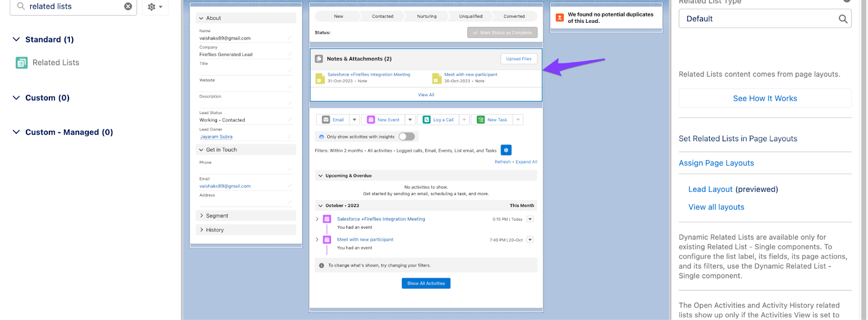Image resolution: width=868 pixels, height=320 pixels.
Task: Click View all layouts link
Action: pos(716,207)
